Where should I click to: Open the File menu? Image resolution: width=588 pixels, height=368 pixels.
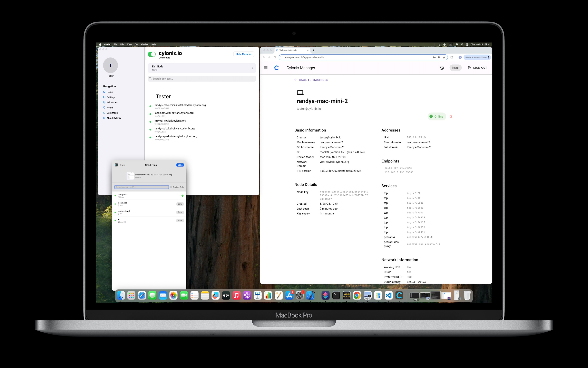(115, 44)
